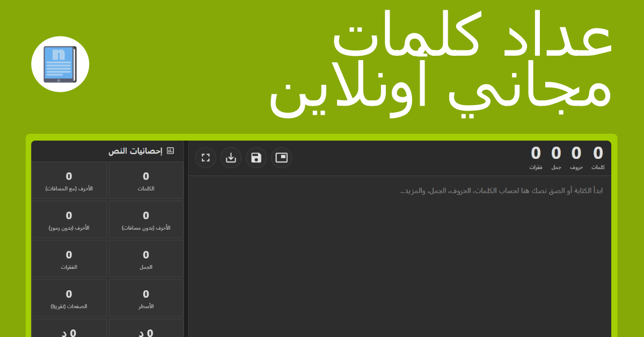Click the download text icon

click(231, 158)
